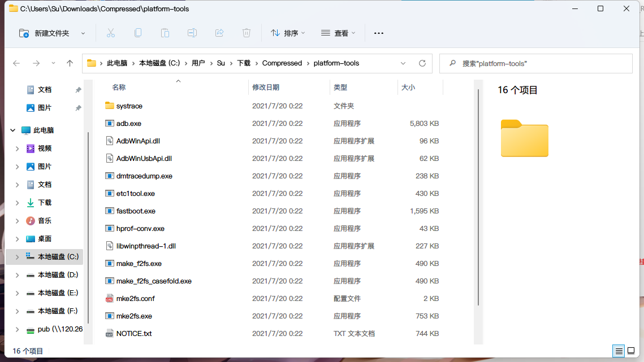Go back with the left arrow

tap(16, 63)
